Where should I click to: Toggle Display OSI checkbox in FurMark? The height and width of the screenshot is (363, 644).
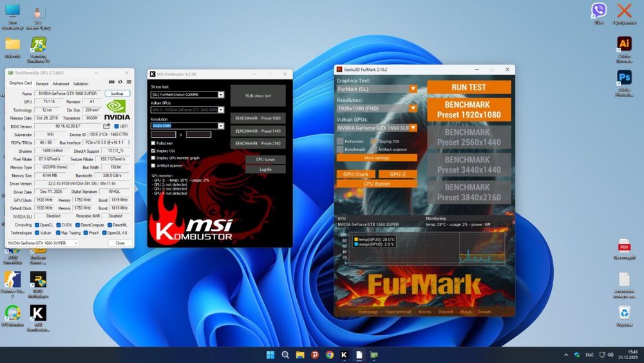coord(374,141)
